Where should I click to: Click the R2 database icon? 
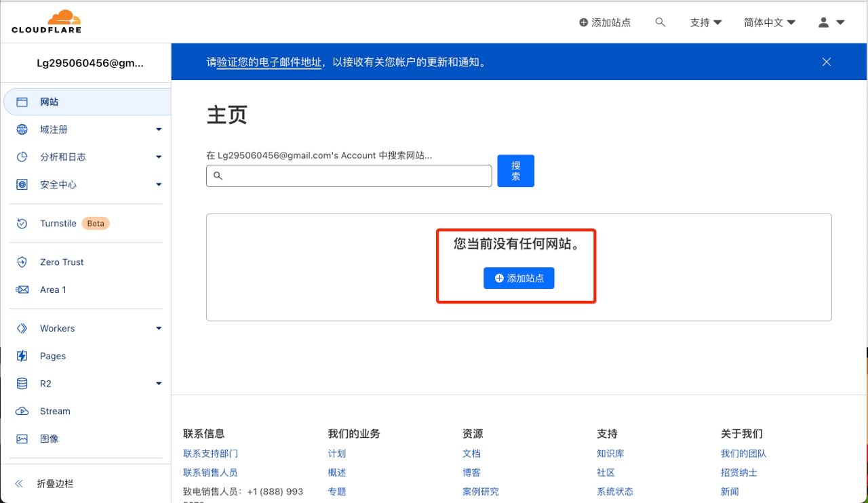[x=22, y=384]
